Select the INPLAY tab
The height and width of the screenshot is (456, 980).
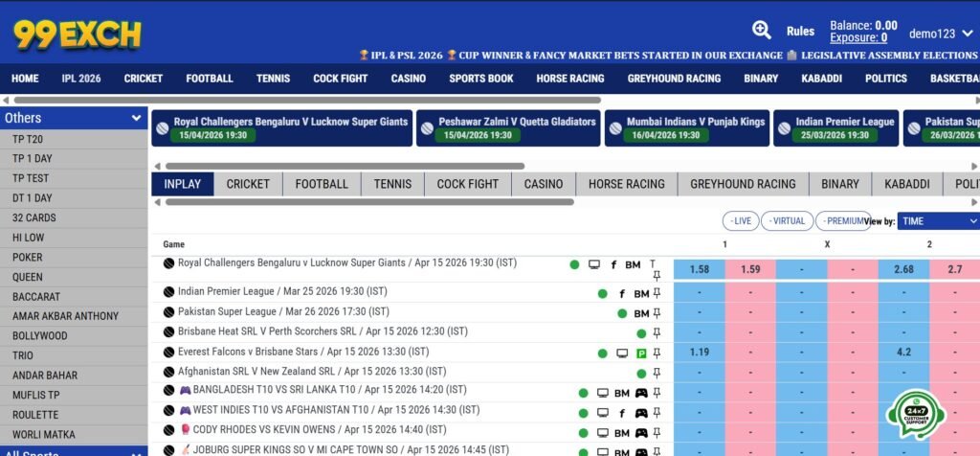coord(183,184)
